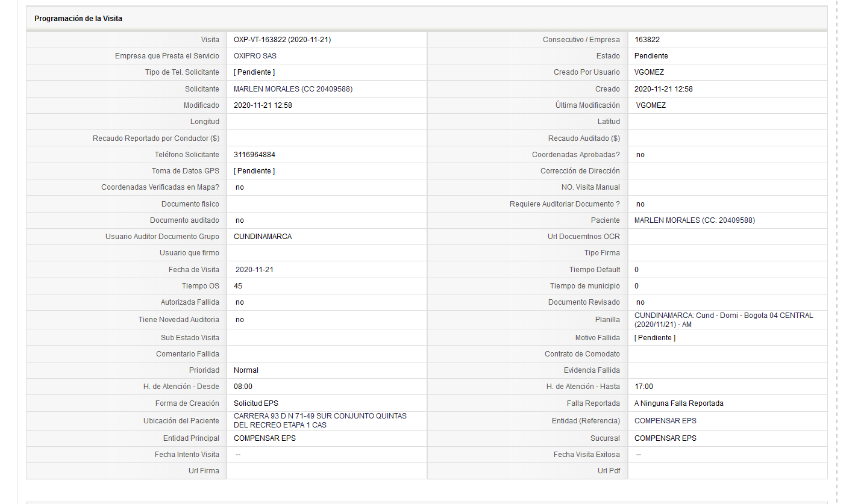Click the Estado value Pendiente
The height and width of the screenshot is (504, 861).
pyautogui.click(x=651, y=56)
